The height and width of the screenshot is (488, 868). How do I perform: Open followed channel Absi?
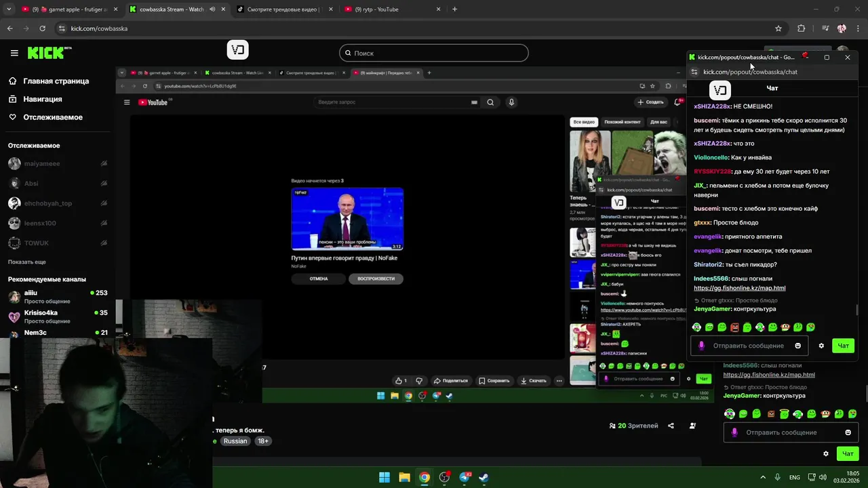[x=57, y=183]
